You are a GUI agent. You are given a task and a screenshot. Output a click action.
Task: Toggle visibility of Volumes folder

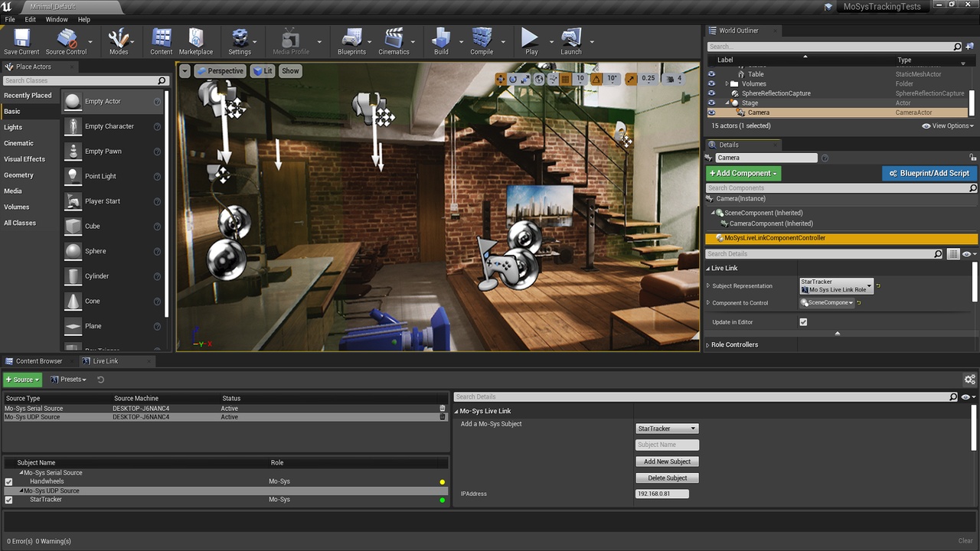coord(711,83)
